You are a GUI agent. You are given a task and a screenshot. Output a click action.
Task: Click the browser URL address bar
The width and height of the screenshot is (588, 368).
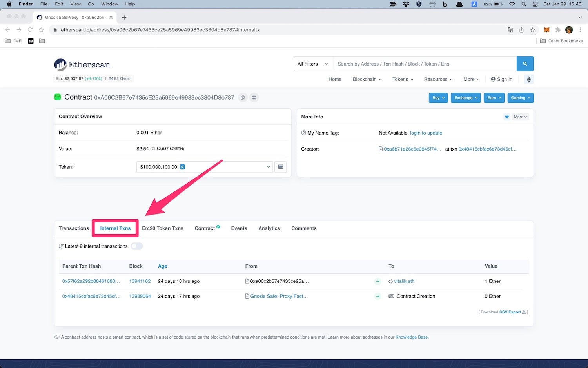(274, 30)
